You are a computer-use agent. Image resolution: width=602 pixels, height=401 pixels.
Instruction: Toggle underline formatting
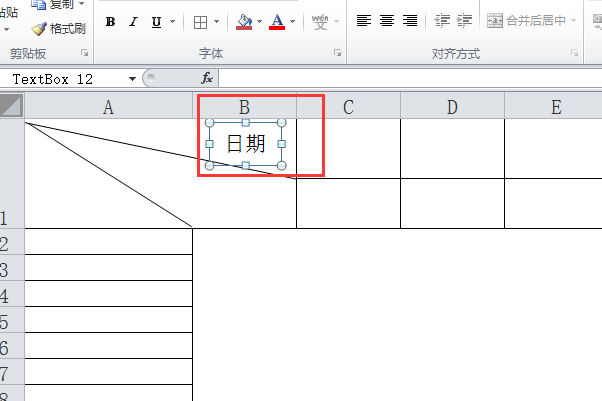click(x=156, y=22)
